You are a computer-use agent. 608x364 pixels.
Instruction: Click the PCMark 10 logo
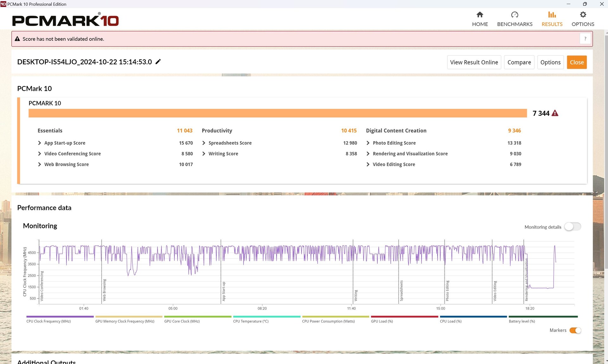(65, 20)
